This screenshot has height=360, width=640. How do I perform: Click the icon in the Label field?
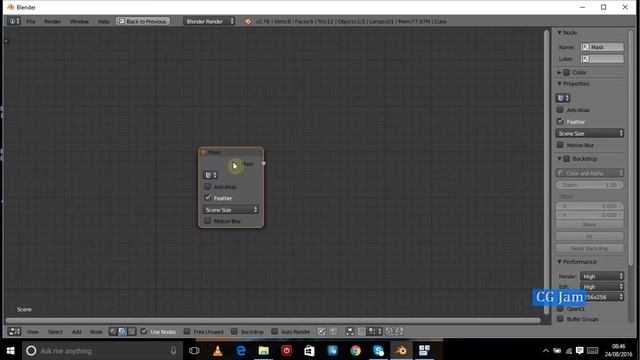[585, 59]
